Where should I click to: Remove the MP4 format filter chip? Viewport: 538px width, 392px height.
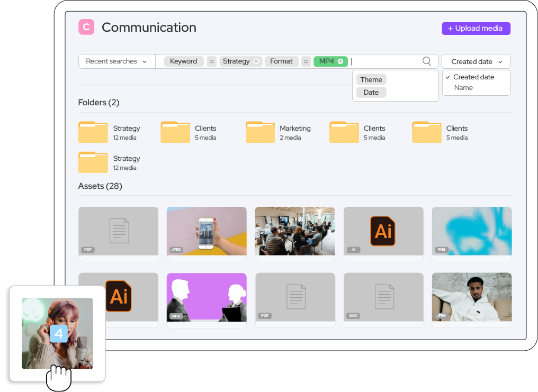(340, 61)
